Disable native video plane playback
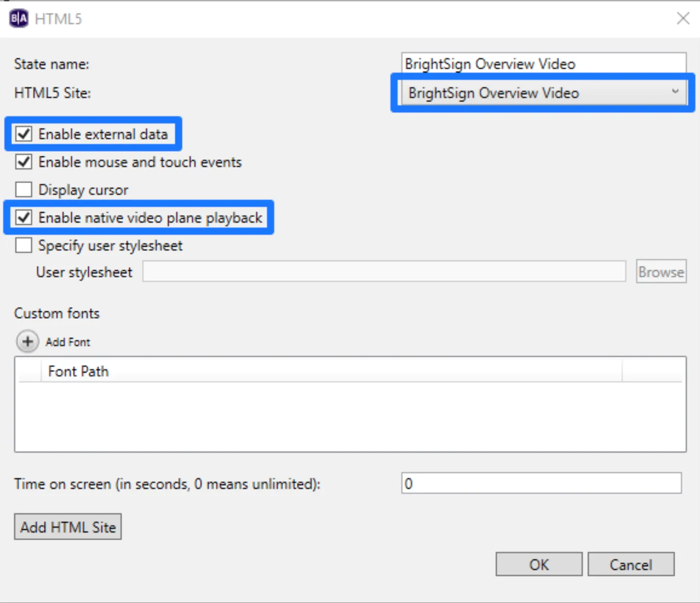The width and height of the screenshot is (700, 603). click(24, 217)
